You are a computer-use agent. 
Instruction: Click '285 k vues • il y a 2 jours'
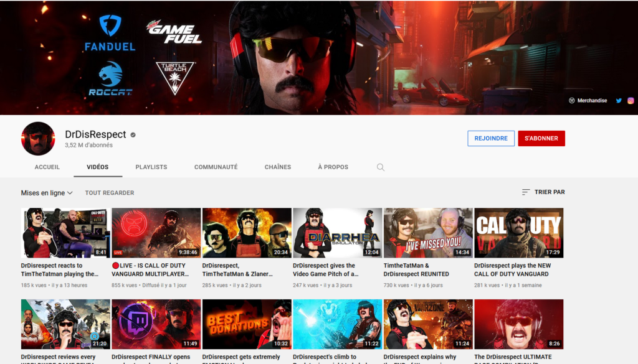(232, 285)
